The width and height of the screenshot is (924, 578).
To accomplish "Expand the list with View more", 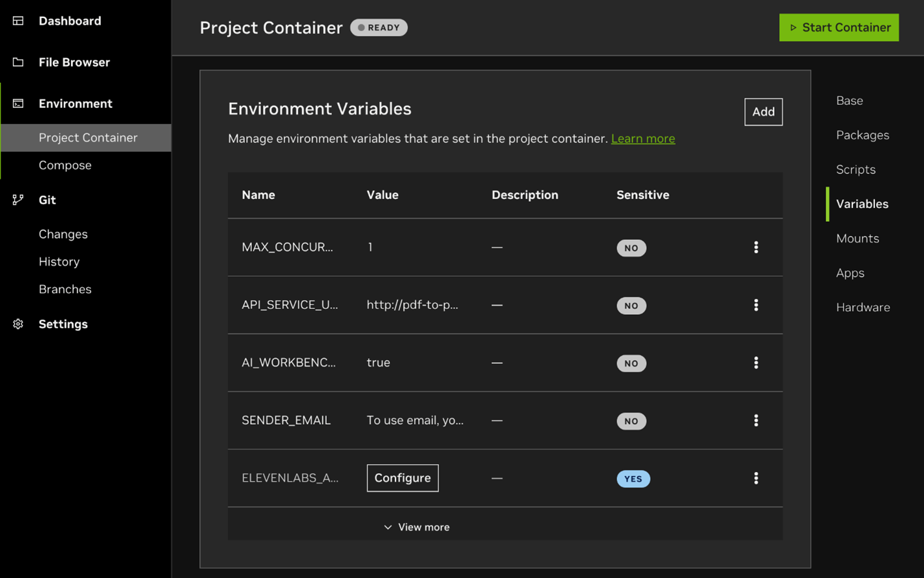I will 417,527.
